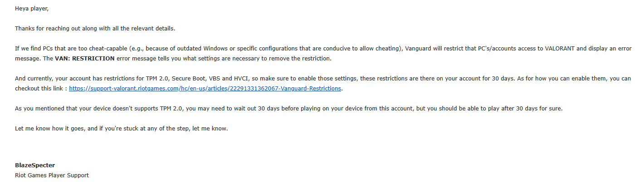Click the phrase 'for sure' ending the paragraph
This screenshot has height=185, width=644.
pos(551,109)
